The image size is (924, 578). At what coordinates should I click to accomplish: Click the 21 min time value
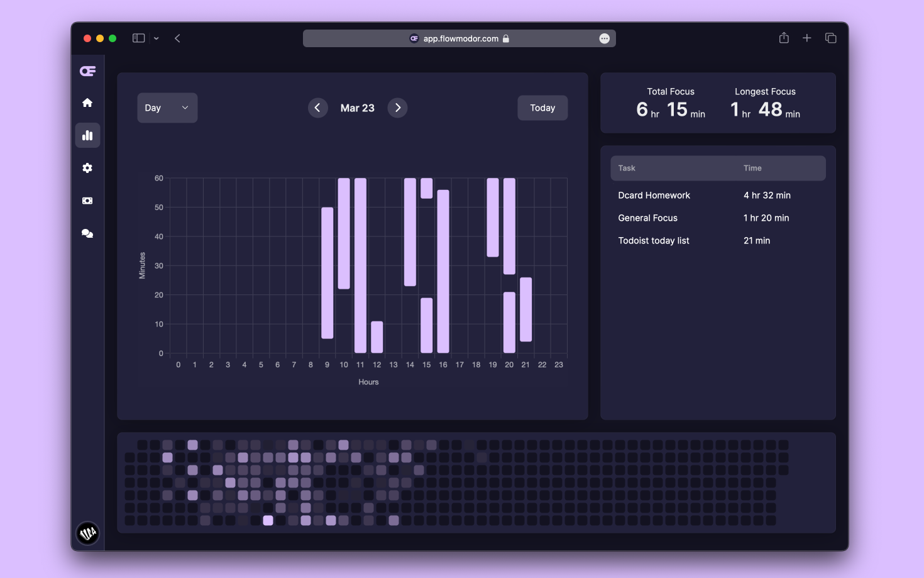pos(757,240)
